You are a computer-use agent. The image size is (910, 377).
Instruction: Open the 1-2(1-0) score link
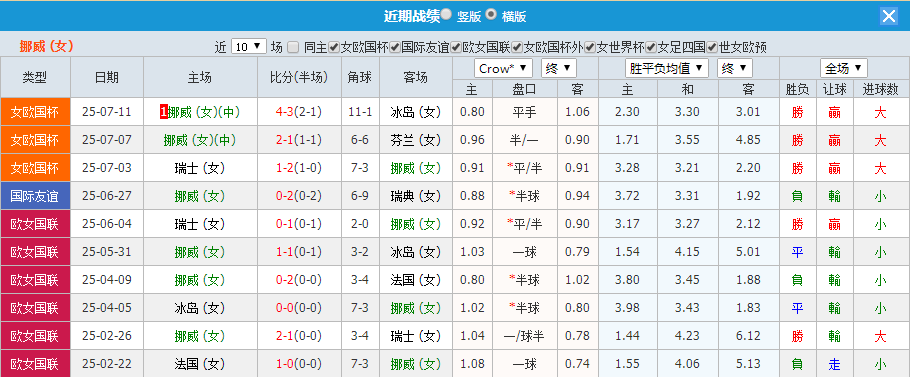pyautogui.click(x=299, y=168)
